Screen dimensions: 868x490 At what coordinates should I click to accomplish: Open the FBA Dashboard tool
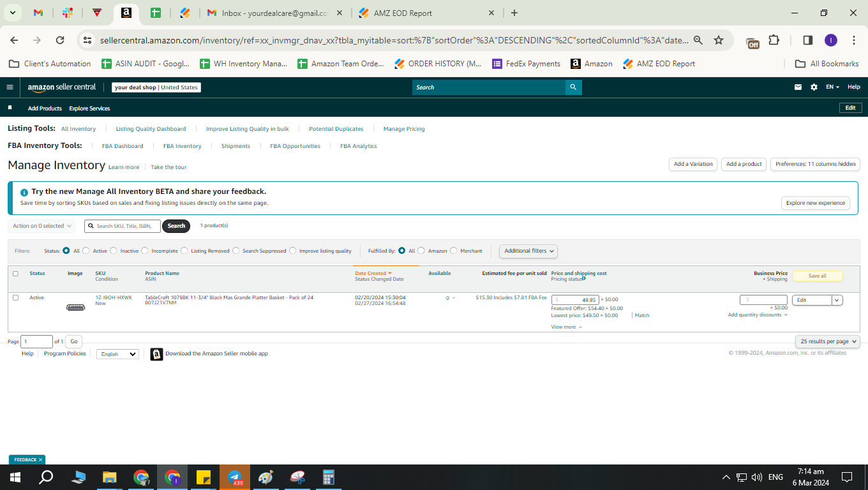[x=123, y=146]
